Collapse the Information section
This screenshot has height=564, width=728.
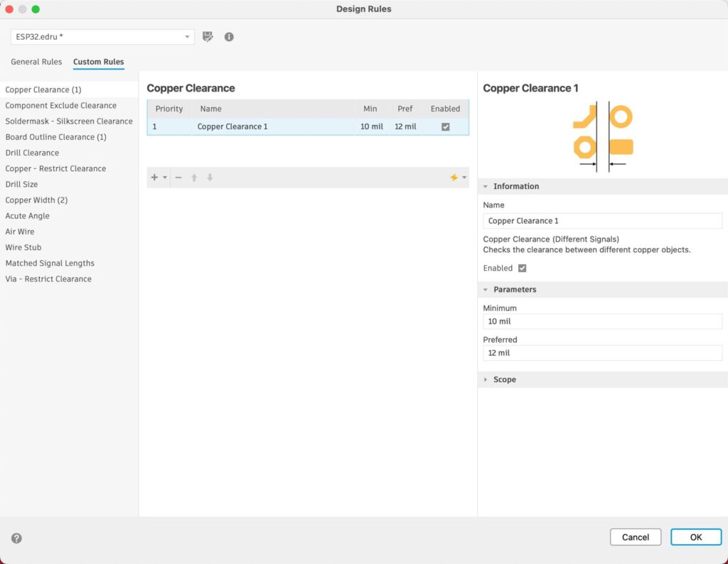tap(486, 186)
